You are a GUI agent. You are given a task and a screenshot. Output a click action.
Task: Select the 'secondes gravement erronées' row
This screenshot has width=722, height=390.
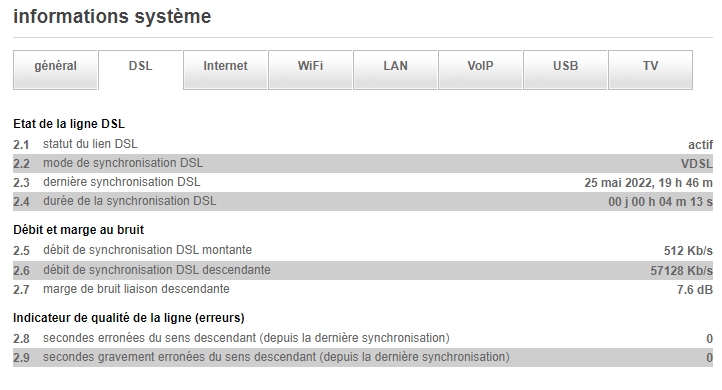363,357
